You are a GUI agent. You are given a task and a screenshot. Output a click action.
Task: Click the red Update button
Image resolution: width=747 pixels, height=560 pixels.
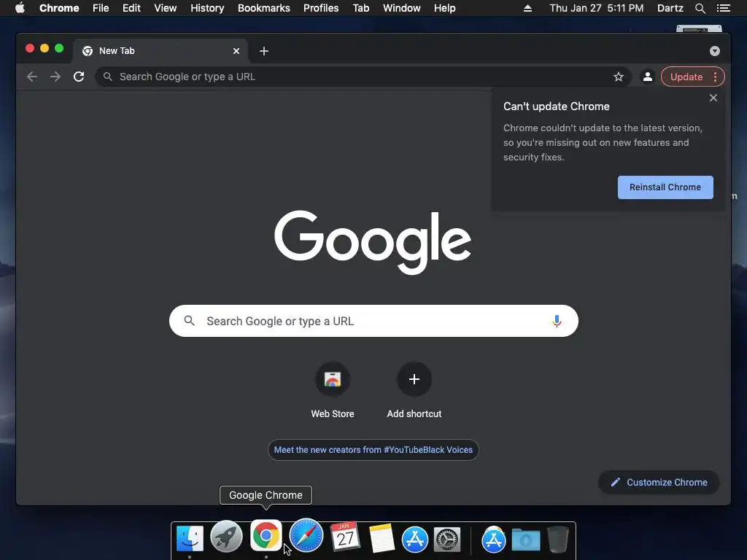coord(686,77)
